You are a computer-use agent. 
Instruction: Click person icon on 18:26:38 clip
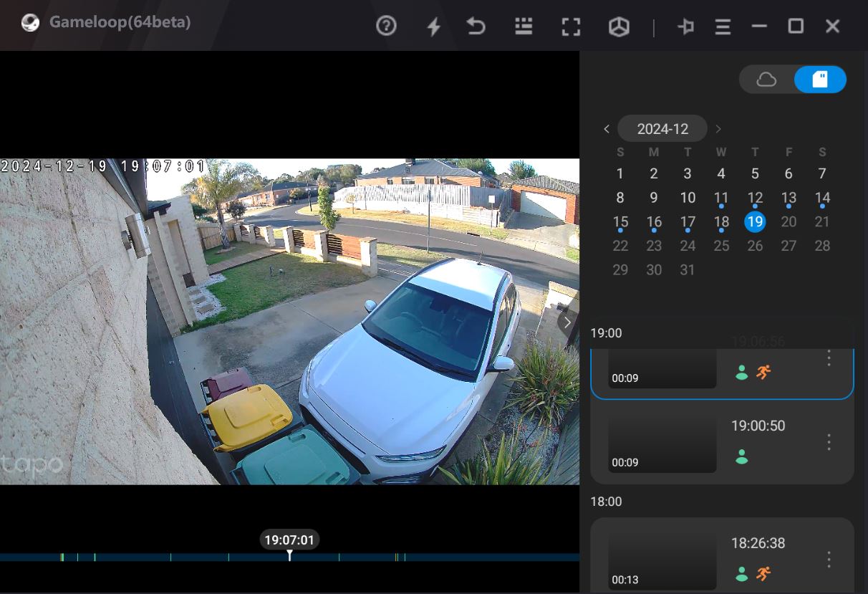click(742, 574)
